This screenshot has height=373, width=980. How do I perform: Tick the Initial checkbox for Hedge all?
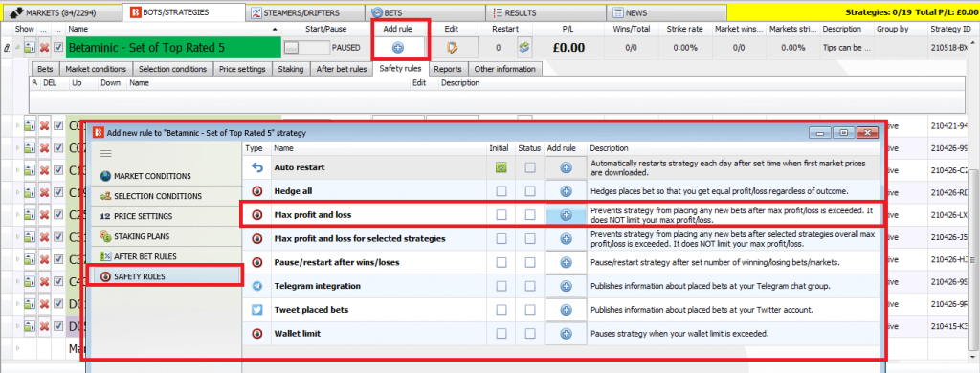point(501,191)
